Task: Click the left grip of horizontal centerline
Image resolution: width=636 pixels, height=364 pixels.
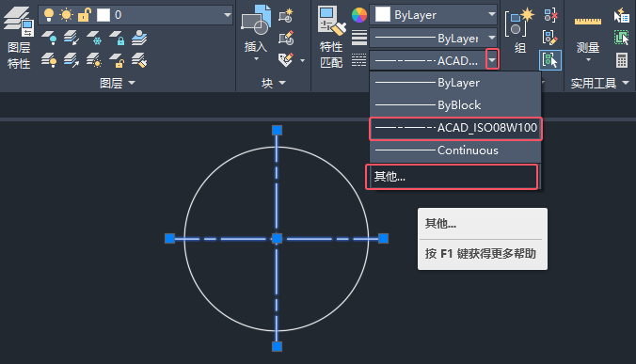Action: tap(170, 238)
